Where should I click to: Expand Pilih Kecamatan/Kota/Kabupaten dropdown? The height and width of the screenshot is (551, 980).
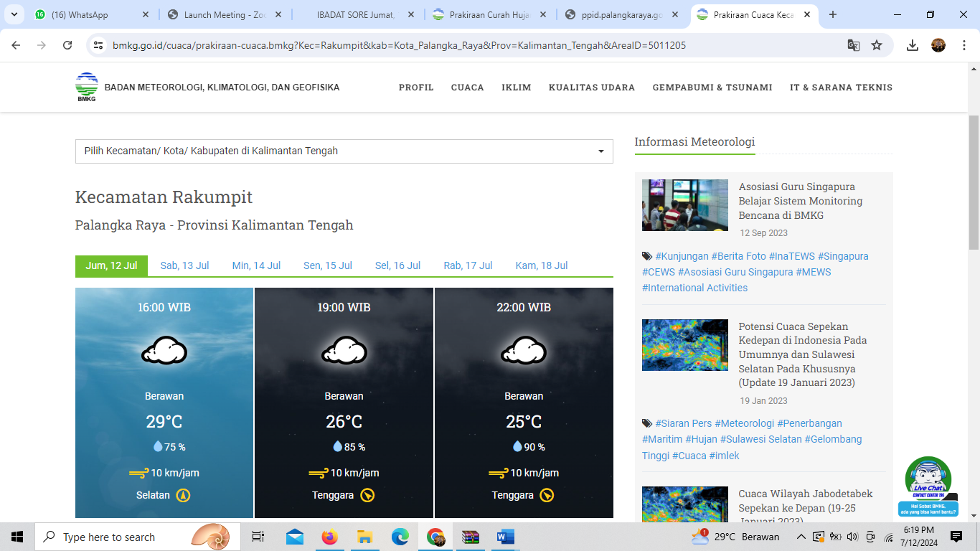[344, 151]
